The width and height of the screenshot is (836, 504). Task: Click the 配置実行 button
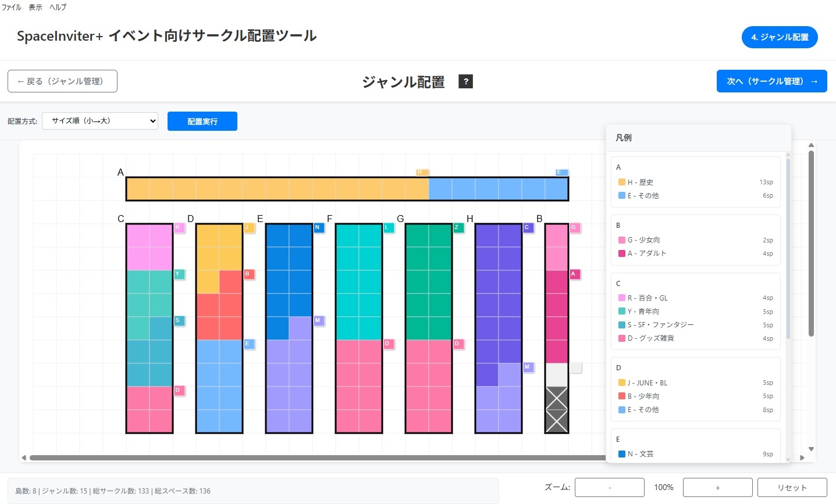202,121
